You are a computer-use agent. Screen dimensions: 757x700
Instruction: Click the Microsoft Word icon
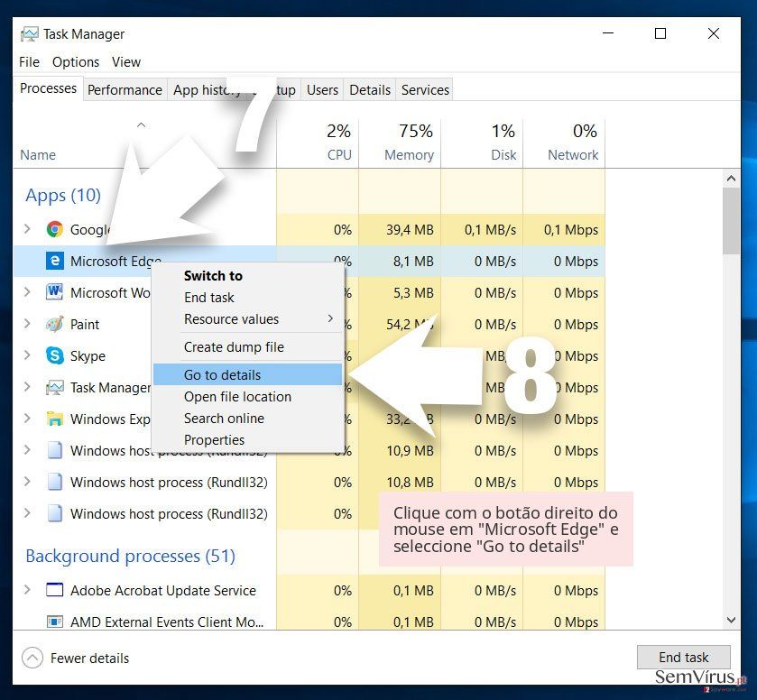(54, 292)
